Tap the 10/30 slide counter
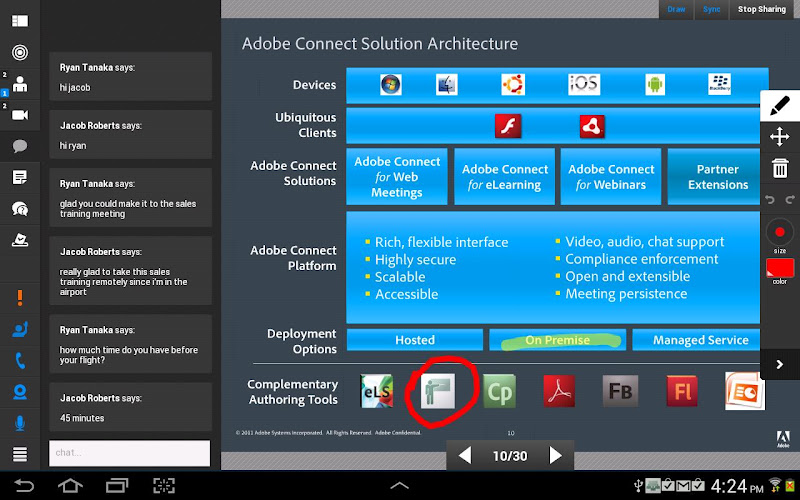Screen dimensions: 800x500 tap(510, 456)
